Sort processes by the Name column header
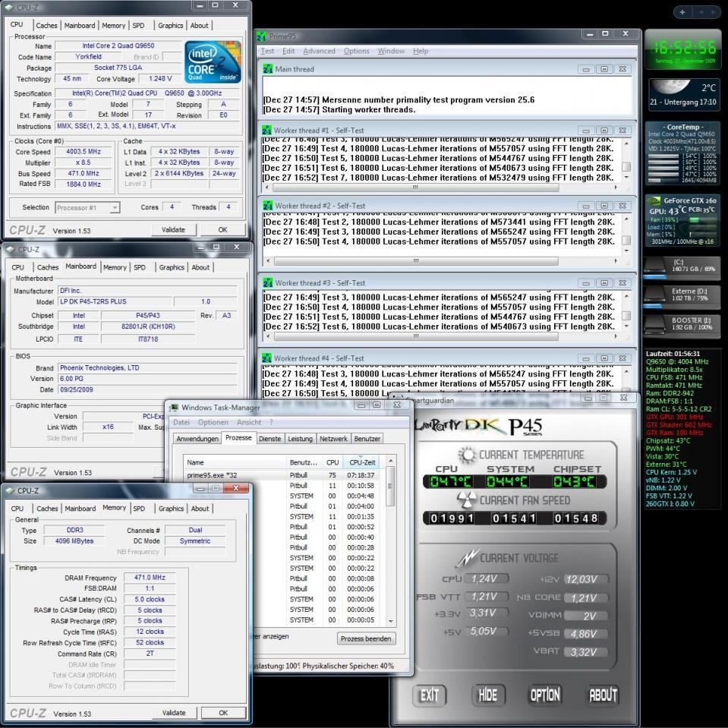The image size is (728, 728). pyautogui.click(x=235, y=462)
